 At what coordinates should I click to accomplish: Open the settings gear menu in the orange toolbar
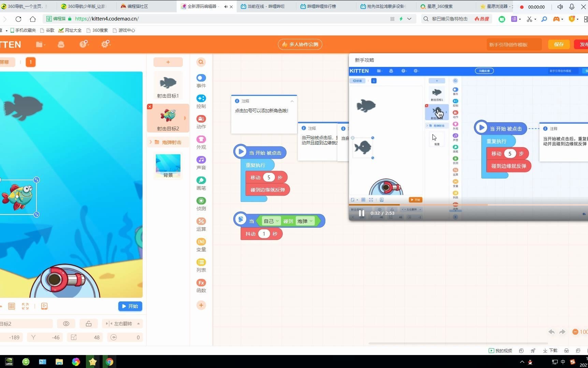tap(104, 44)
